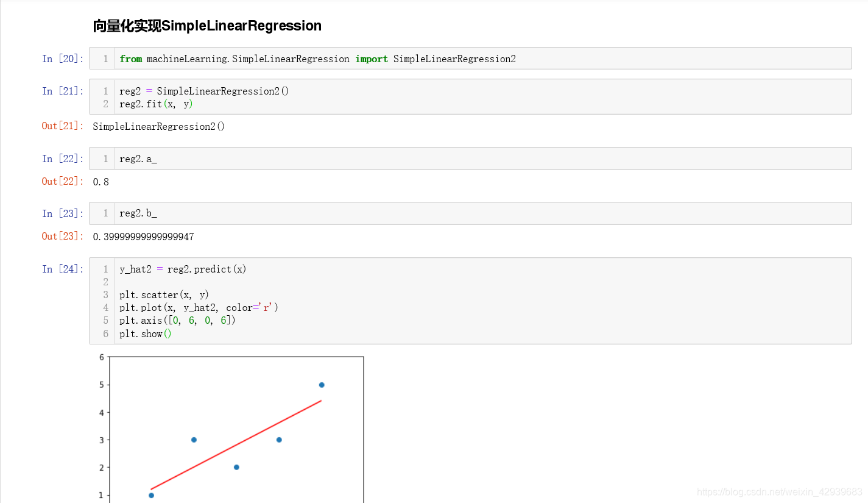Click the plt.plot color='r' line

[199, 308]
